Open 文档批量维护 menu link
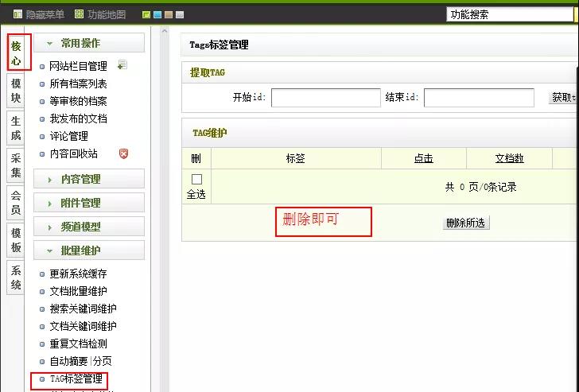The width and height of the screenshot is (579, 392). coord(78,291)
